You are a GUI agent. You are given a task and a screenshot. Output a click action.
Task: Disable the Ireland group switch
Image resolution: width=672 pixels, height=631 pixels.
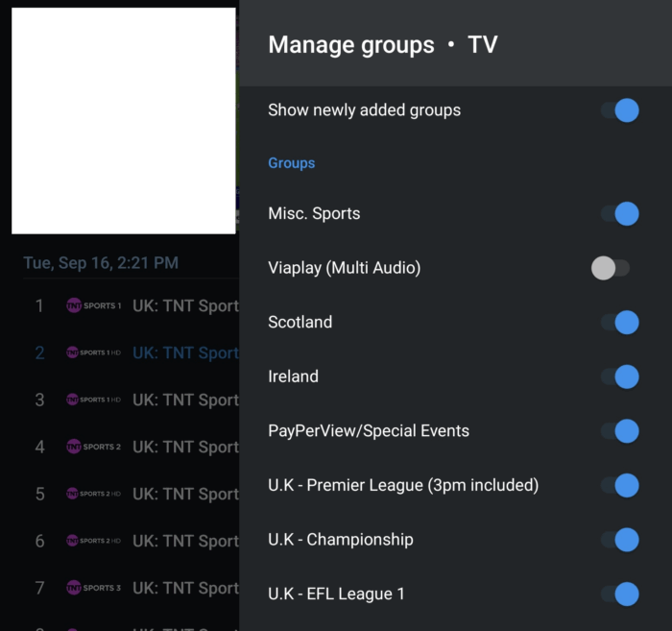coord(619,376)
